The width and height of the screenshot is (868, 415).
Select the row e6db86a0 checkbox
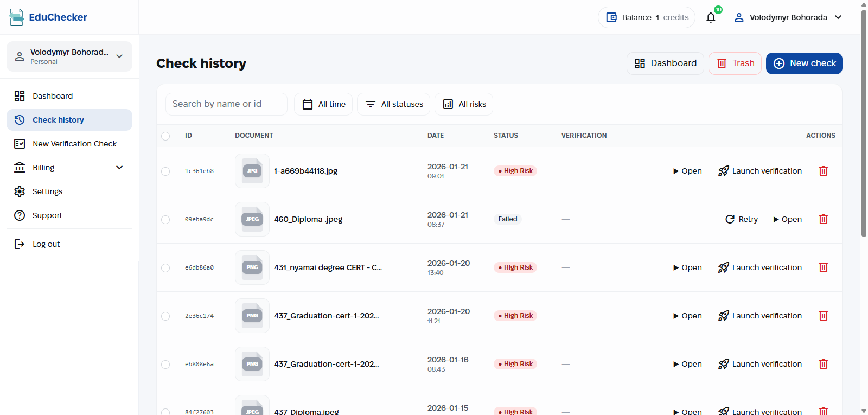pos(165,268)
